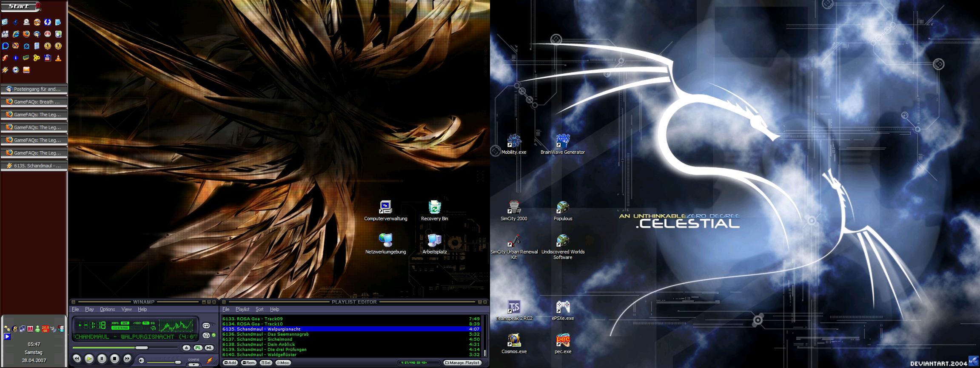Skip to next track in Winamp
The height and width of the screenshot is (368, 980).
pos(127,359)
